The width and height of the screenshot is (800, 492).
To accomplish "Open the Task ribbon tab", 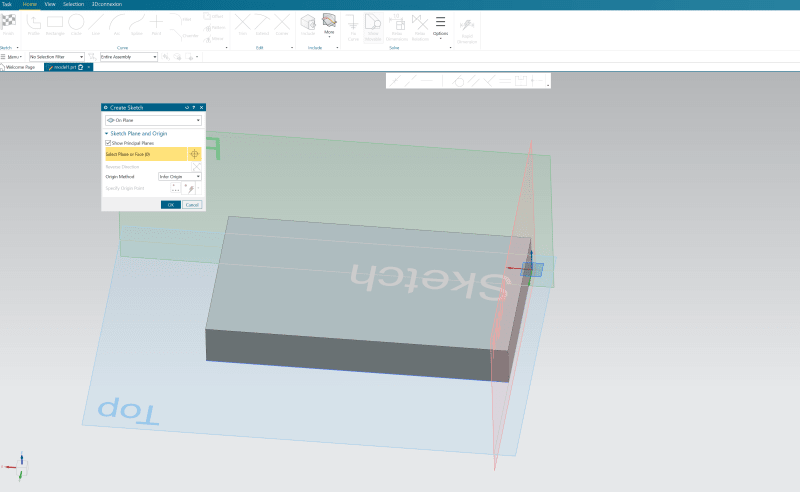I will pyautogui.click(x=7, y=4).
